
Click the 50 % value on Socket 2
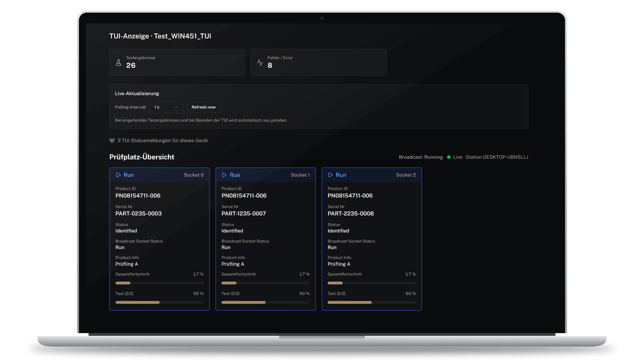point(411,293)
